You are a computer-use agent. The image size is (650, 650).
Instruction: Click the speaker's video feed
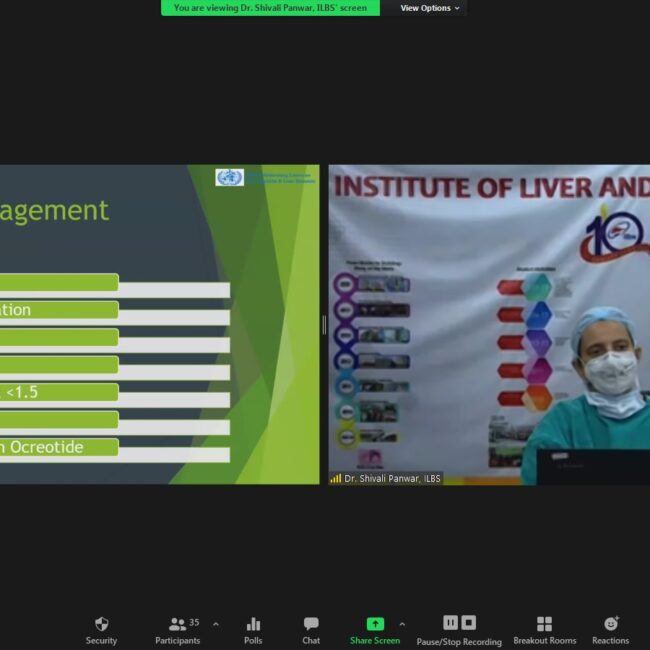tap(490, 320)
